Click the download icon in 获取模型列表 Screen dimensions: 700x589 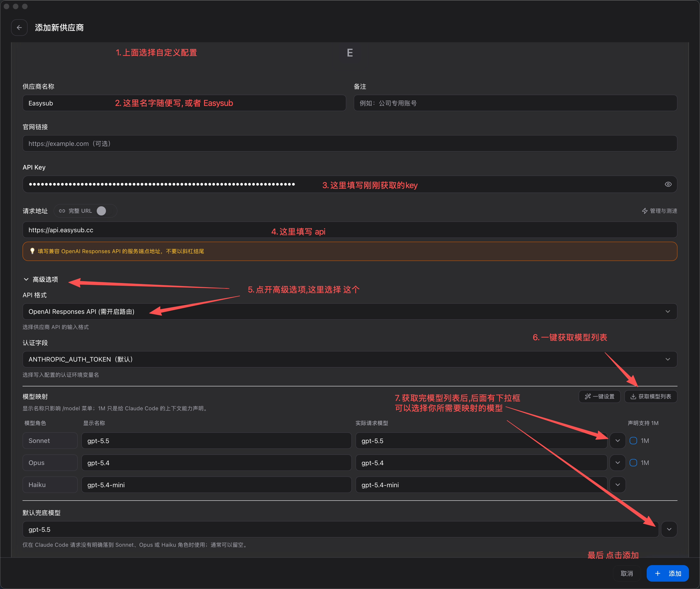point(633,397)
